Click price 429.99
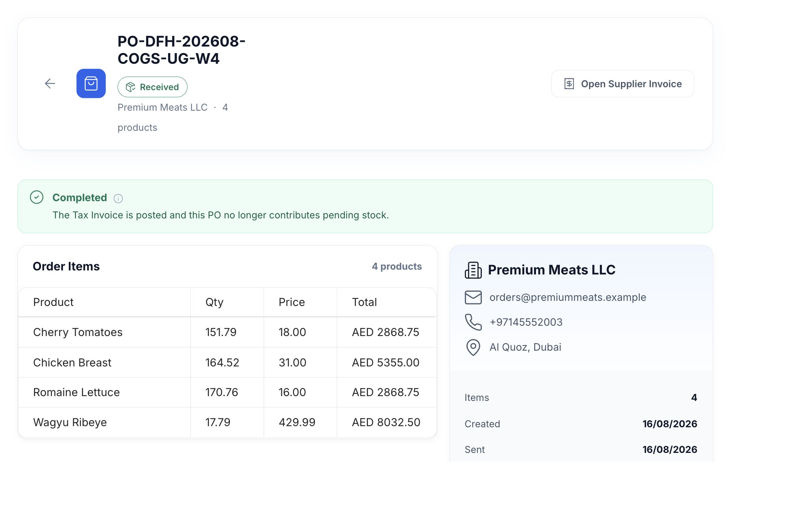This screenshot has width=812, height=513. [x=297, y=422]
